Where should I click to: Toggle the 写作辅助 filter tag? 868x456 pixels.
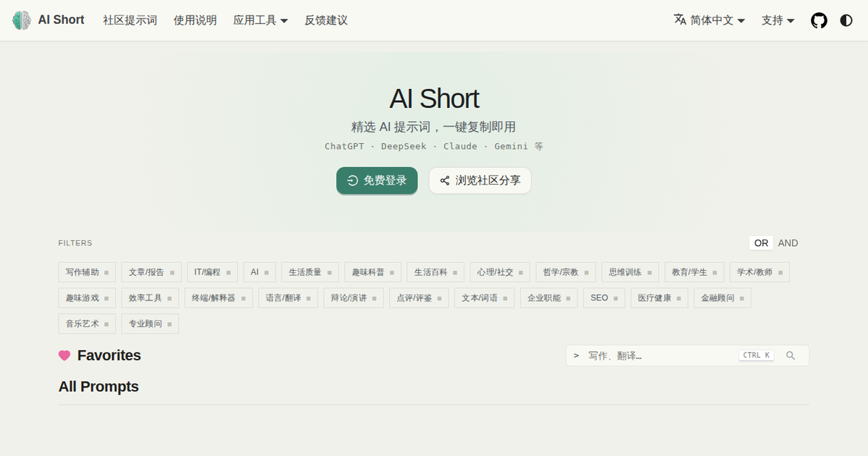(x=87, y=272)
